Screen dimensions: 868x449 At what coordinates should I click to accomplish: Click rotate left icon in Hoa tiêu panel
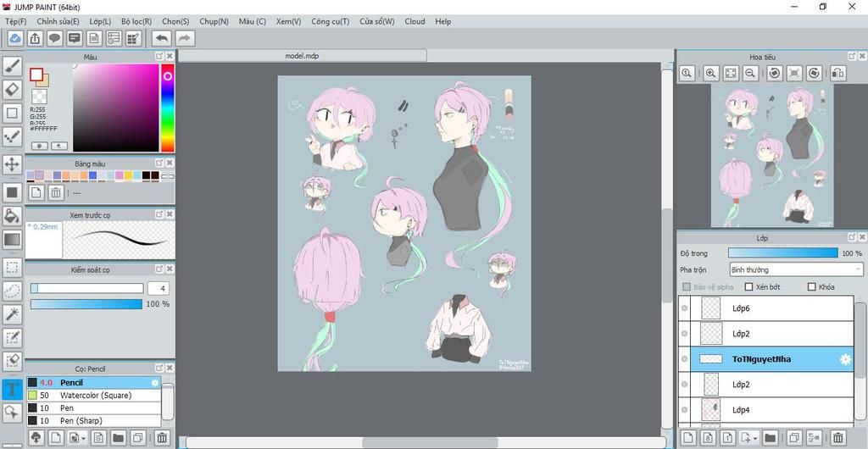point(775,73)
